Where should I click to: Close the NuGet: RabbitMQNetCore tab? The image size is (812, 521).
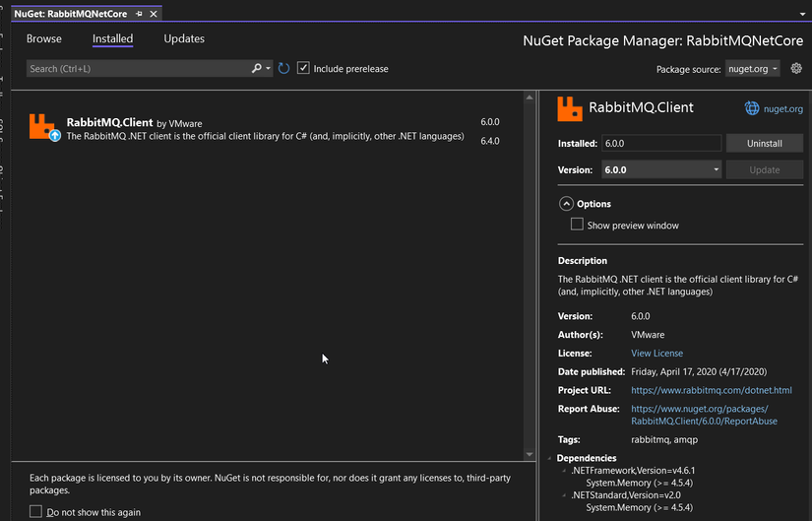pyautogui.click(x=154, y=15)
